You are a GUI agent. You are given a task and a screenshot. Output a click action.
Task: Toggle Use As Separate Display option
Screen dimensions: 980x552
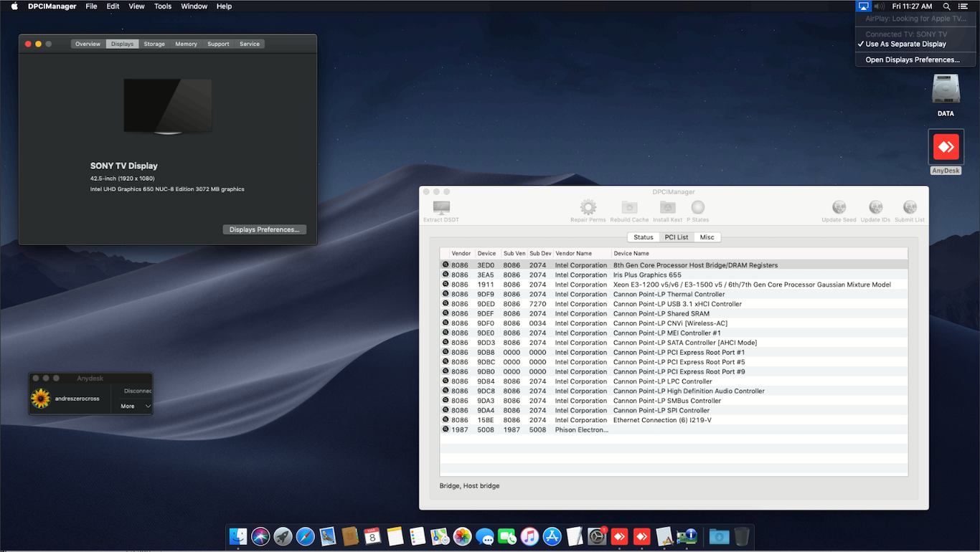click(x=905, y=44)
